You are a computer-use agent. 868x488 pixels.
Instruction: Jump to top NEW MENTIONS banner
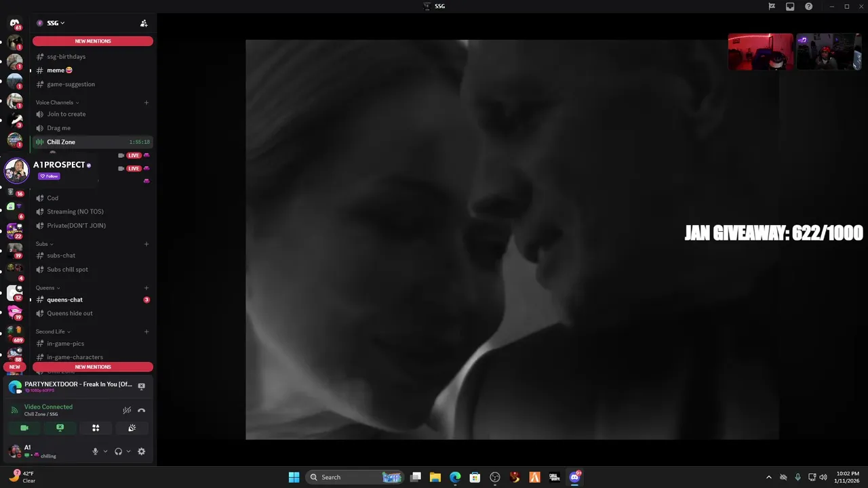pos(93,41)
